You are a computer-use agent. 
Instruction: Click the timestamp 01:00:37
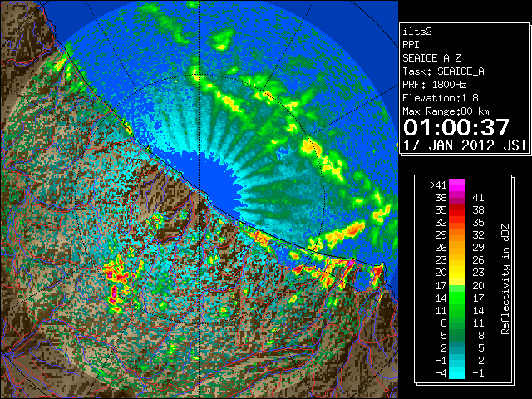click(x=456, y=127)
